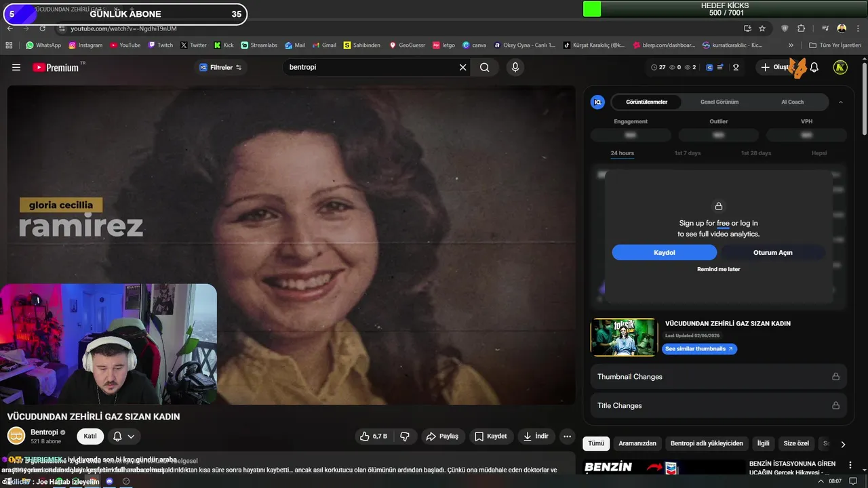Open Tüm Yer İşaretleri folder
The image size is (868, 488).
835,45
